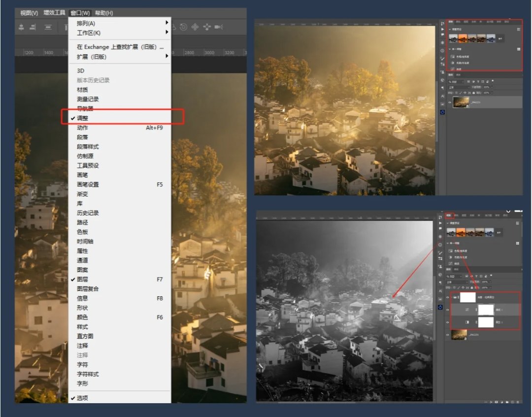Hide the Curves adjustment layer via eye icon

click(448, 310)
